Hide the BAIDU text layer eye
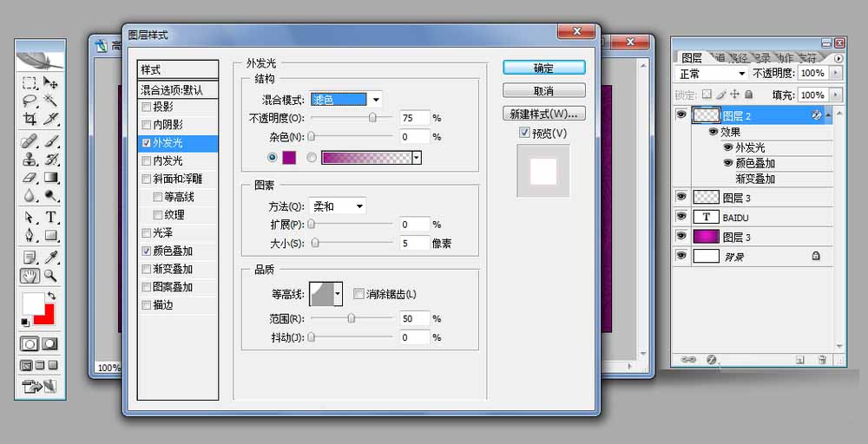This screenshot has width=868, height=444. click(681, 216)
